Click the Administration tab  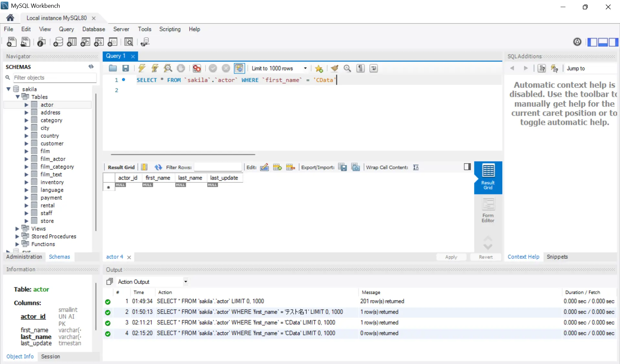(24, 257)
